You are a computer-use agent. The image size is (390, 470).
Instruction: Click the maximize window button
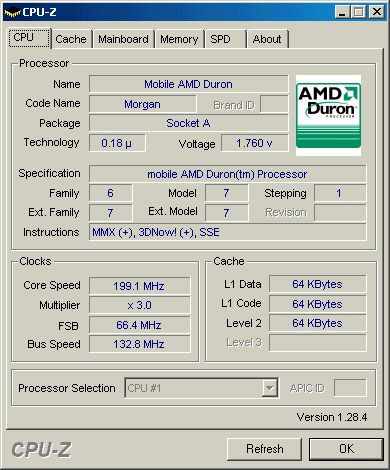pyautogui.click(x=358, y=12)
